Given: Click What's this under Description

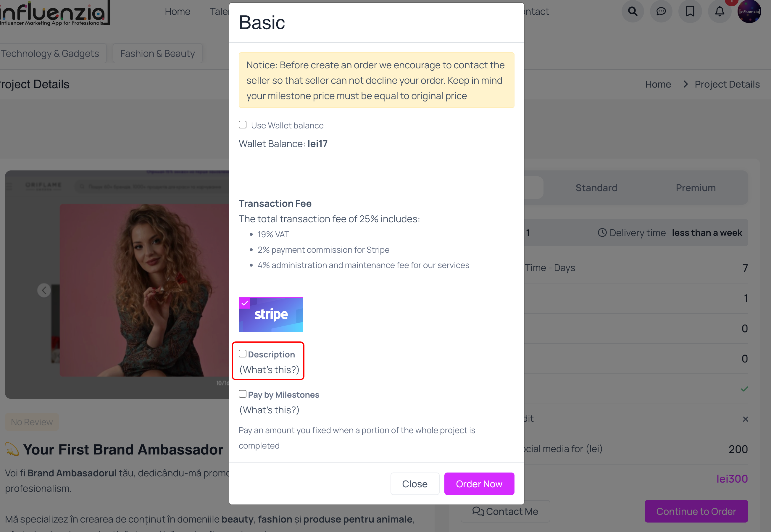Looking at the screenshot, I should (269, 370).
